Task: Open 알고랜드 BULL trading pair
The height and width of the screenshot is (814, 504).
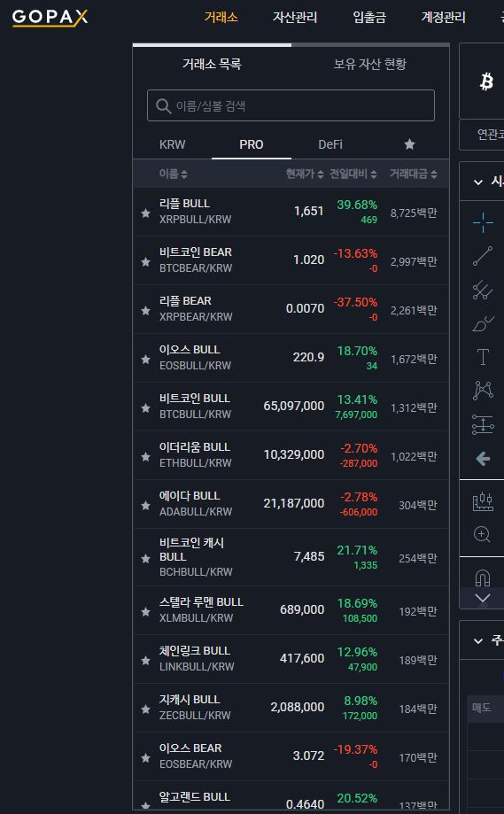Action: tap(291, 795)
